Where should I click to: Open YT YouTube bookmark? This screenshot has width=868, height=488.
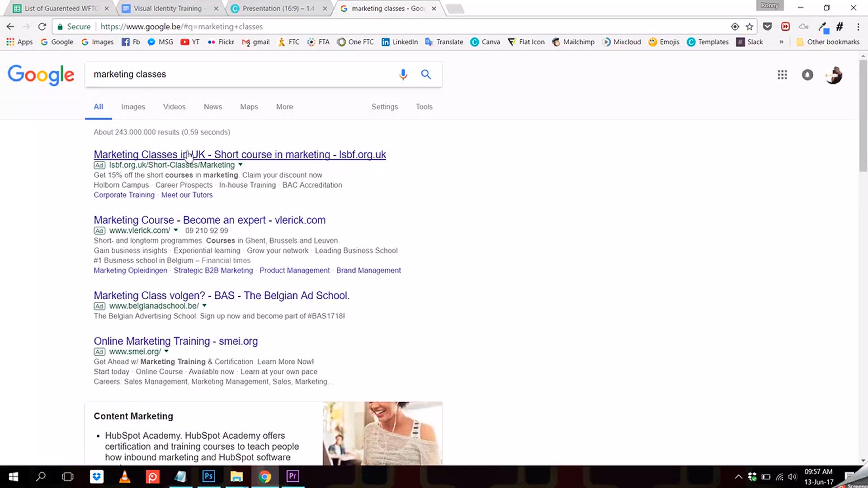(190, 42)
